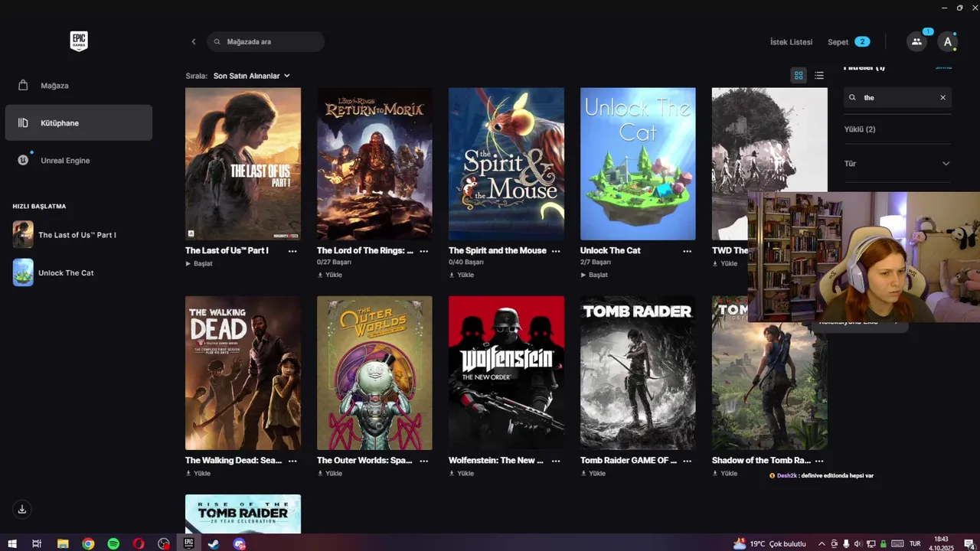Click Yükle under The Lord of The Rings

(330, 275)
